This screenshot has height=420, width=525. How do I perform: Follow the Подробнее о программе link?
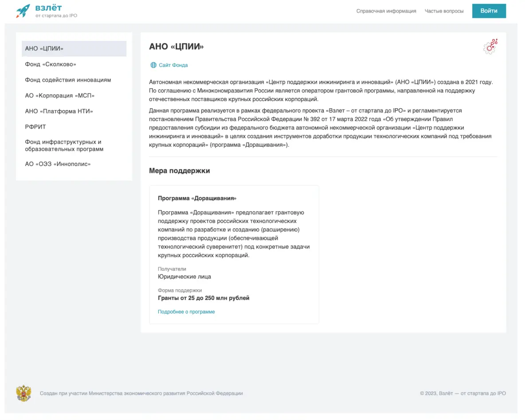[186, 312]
